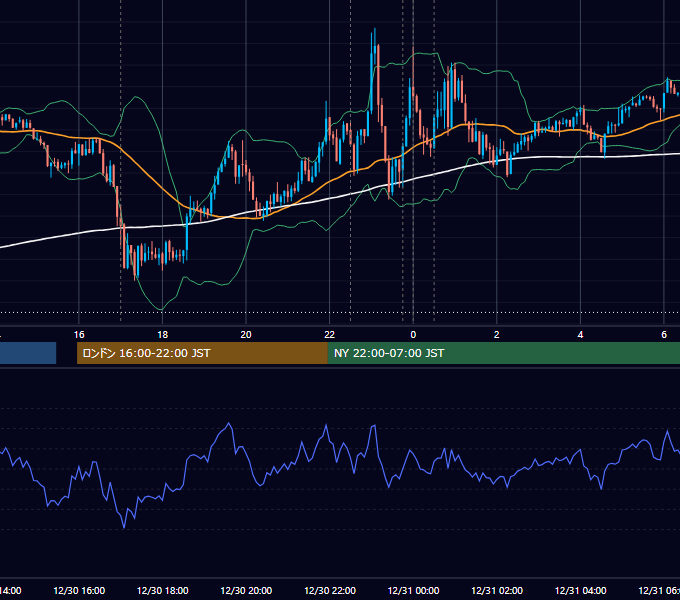Viewport: 680px width, 600px height.
Task: Click the 12/31 02:00 time axis label
Action: [497, 590]
